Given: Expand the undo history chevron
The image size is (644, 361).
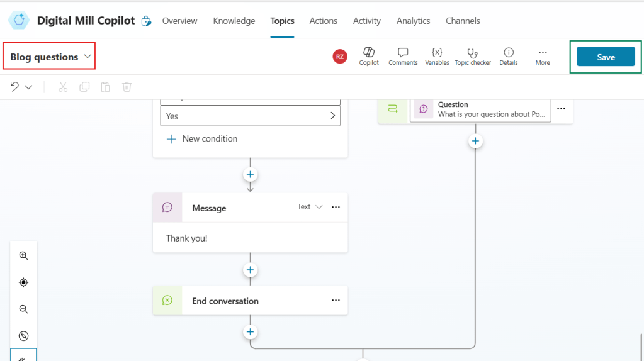Looking at the screenshot, I should pyautogui.click(x=28, y=87).
